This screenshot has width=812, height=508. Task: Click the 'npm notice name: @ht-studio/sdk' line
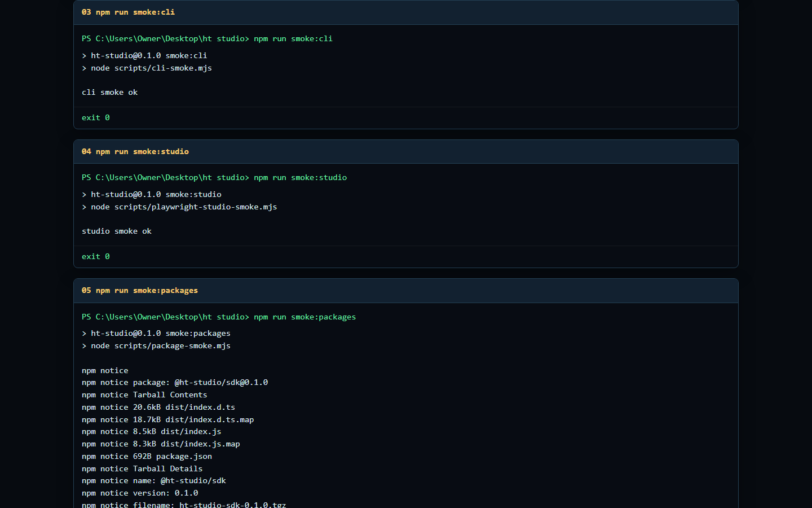154,480
